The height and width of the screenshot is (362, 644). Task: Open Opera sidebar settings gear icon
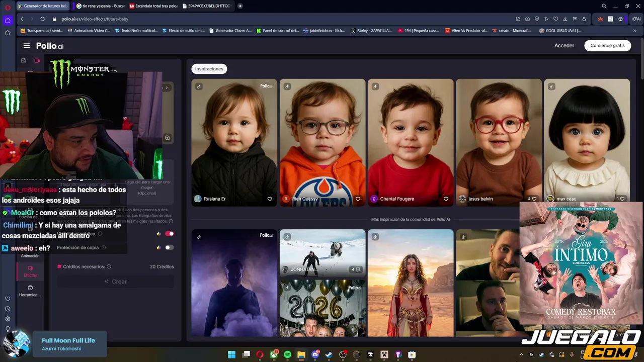(8, 319)
